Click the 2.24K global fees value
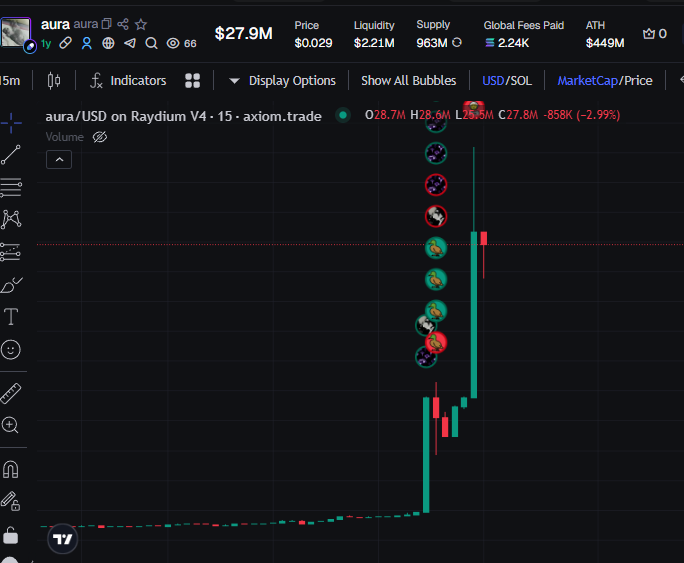 tap(513, 43)
